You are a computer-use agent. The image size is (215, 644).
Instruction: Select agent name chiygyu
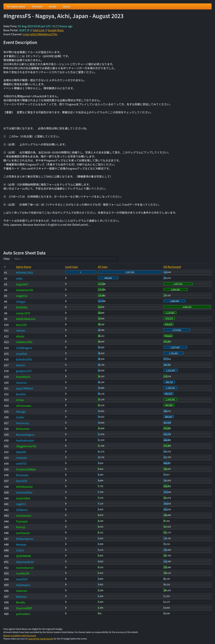[21, 302]
